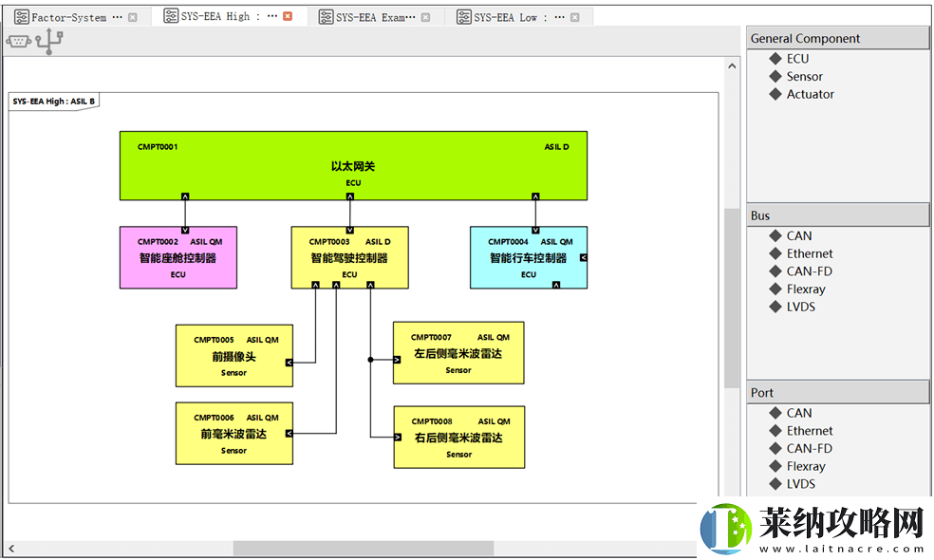This screenshot has width=934, height=560.
Task: Click the top port on 智能行车控制器
Action: point(535,230)
